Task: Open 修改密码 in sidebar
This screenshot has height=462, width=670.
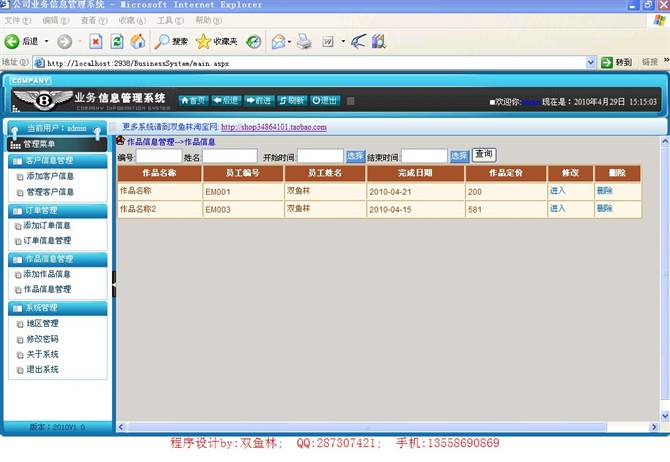Action: tap(42, 339)
